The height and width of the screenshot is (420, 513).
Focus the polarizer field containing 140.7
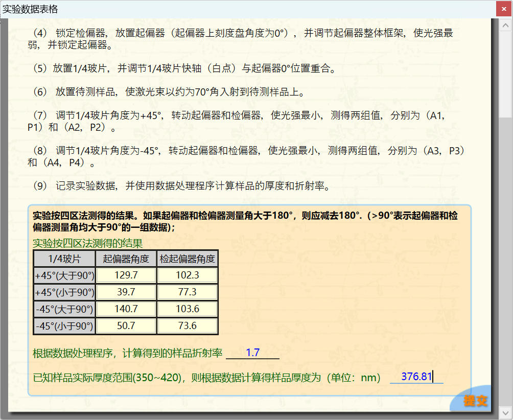126,309
